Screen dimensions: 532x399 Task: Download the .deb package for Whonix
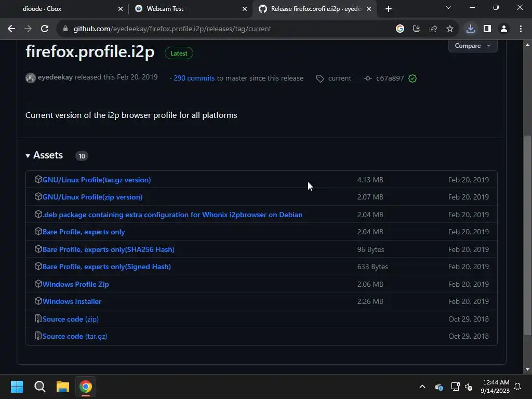tap(172, 215)
